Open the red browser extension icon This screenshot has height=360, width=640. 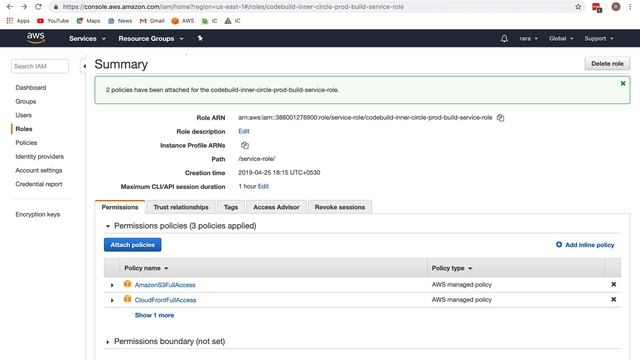coord(597,7)
